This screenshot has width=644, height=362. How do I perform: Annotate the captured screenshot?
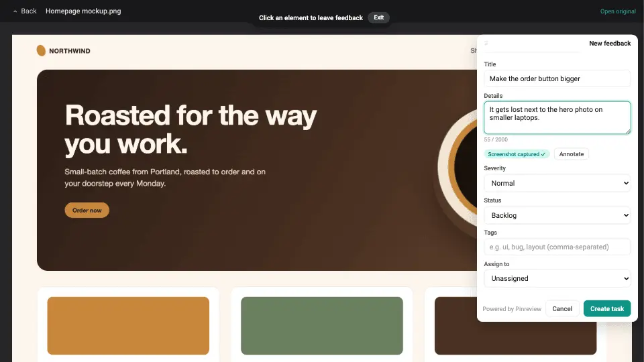(x=572, y=154)
